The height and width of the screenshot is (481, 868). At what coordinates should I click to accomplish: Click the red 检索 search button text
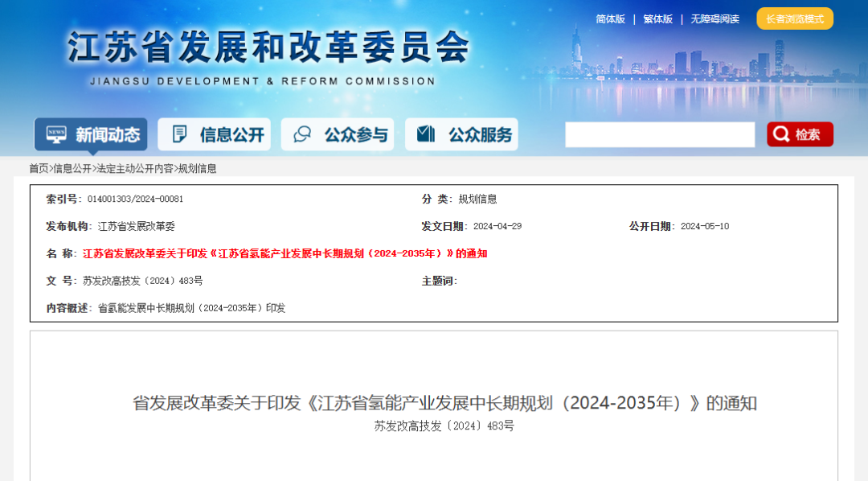pos(808,134)
